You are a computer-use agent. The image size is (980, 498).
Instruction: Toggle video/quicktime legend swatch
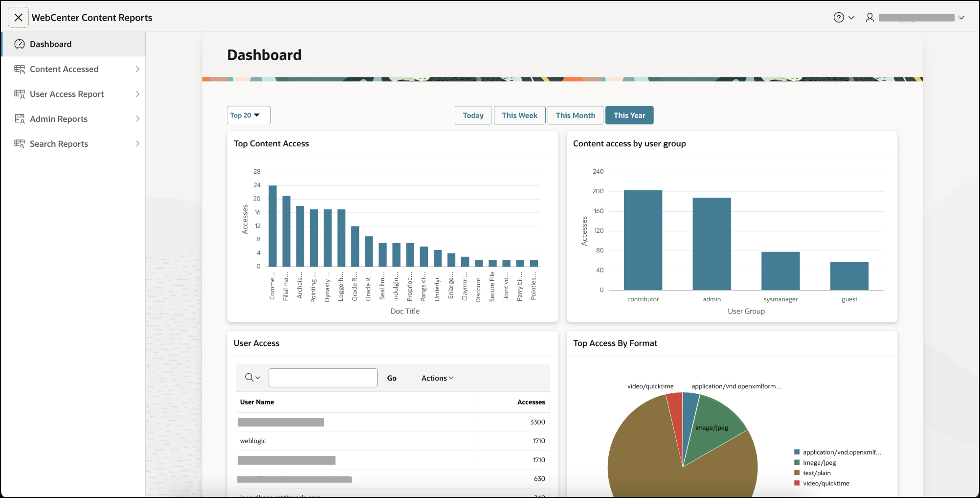(x=797, y=483)
